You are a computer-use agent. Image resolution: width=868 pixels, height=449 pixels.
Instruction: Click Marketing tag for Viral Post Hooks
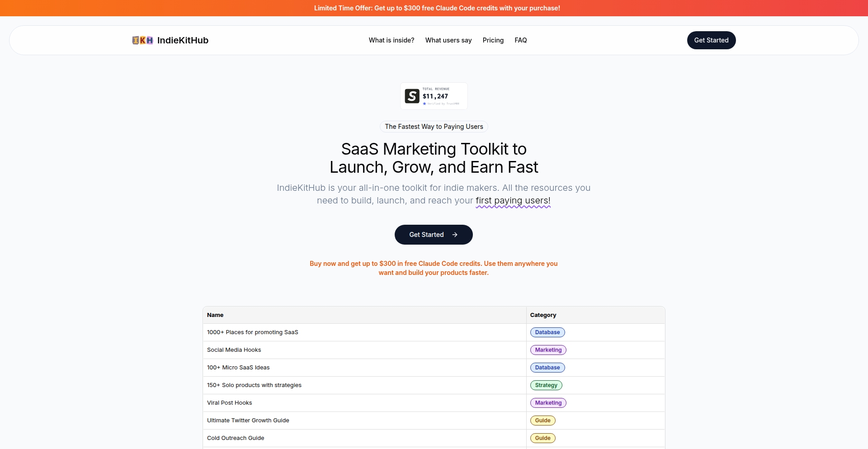pyautogui.click(x=548, y=403)
